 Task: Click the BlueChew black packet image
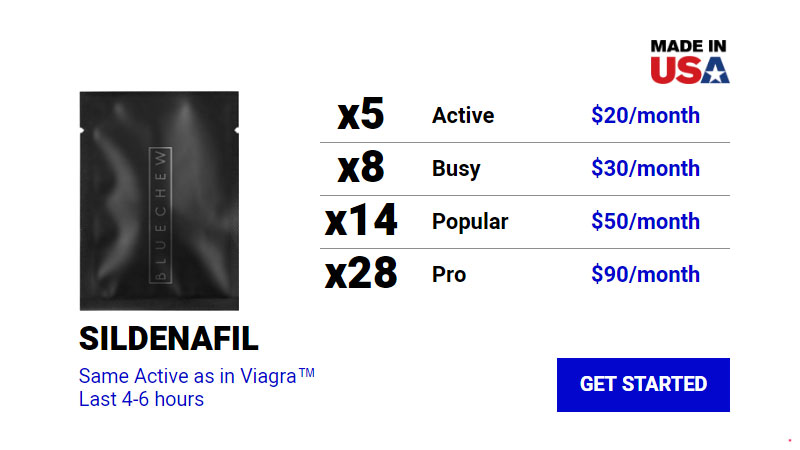pos(159,201)
